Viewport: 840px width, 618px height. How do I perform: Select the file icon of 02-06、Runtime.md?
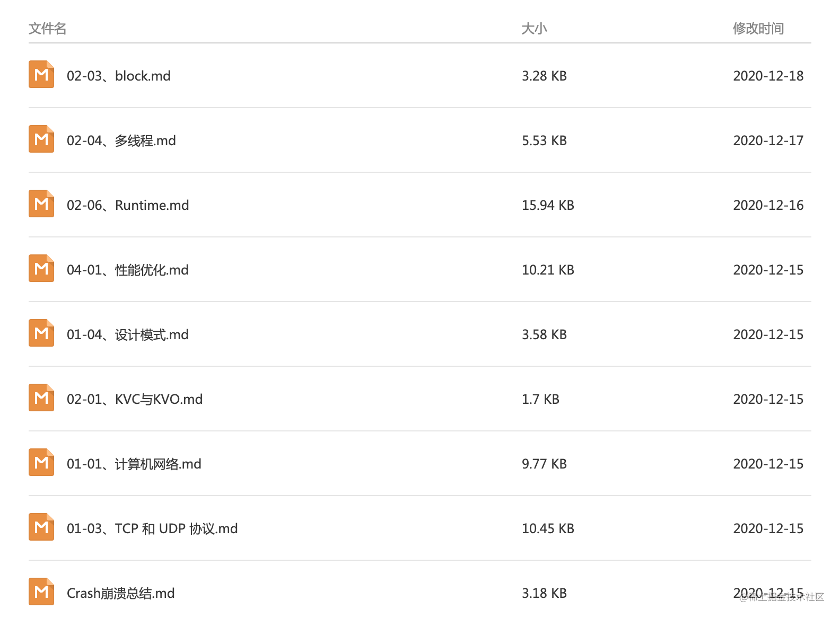pos(41,204)
